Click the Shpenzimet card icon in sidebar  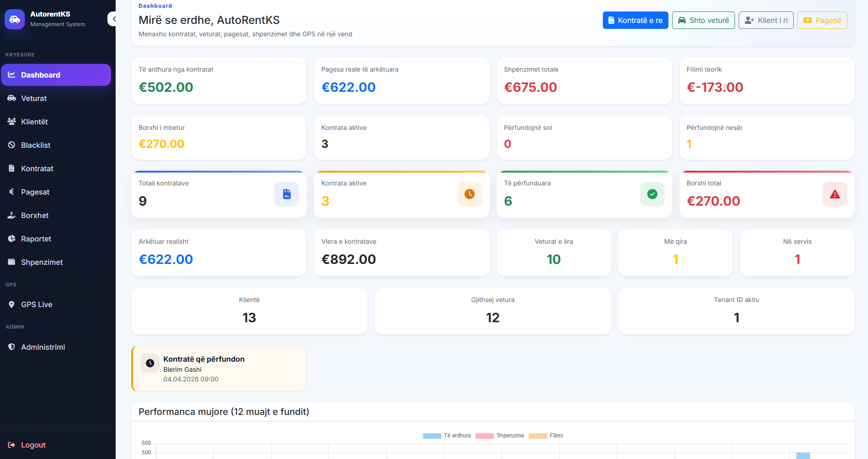(x=11, y=262)
